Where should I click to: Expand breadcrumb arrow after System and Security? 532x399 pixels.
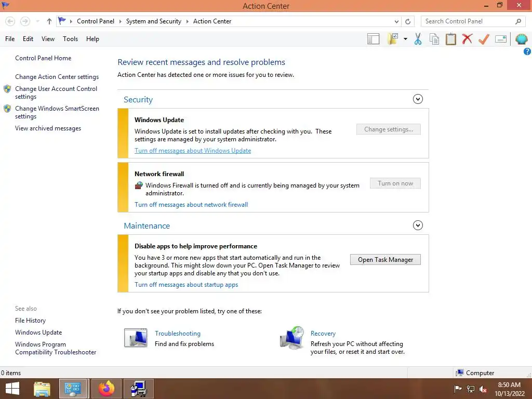[187, 21]
